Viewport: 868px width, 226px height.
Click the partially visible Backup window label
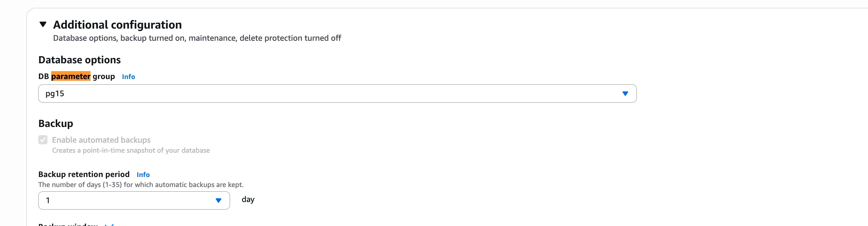(x=68, y=224)
